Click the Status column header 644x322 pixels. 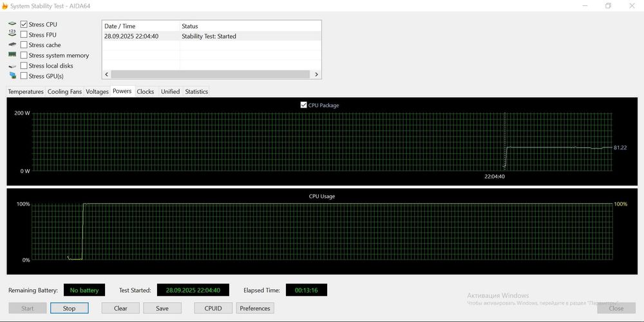[x=251, y=26]
